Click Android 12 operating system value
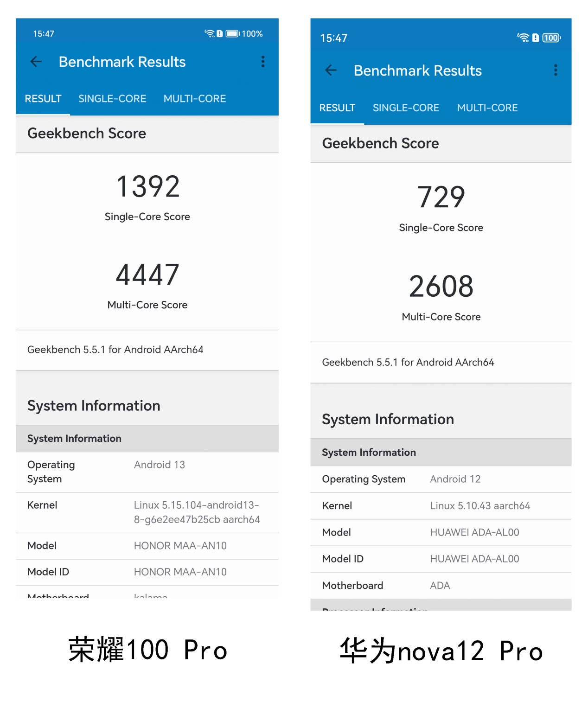This screenshot has height=702, width=588. click(455, 479)
